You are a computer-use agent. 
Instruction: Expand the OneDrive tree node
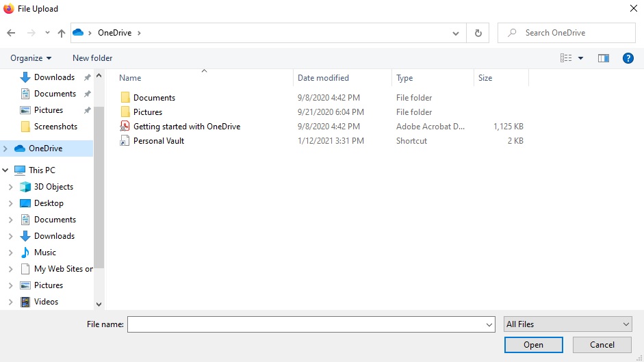click(x=6, y=148)
